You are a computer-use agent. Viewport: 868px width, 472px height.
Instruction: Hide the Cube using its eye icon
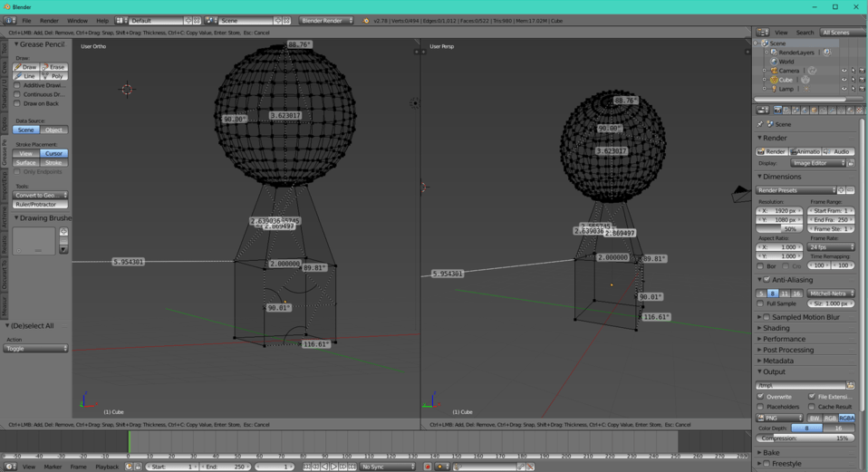point(844,80)
